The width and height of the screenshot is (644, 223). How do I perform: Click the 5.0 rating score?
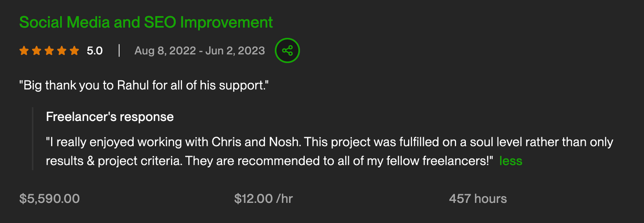coord(95,51)
